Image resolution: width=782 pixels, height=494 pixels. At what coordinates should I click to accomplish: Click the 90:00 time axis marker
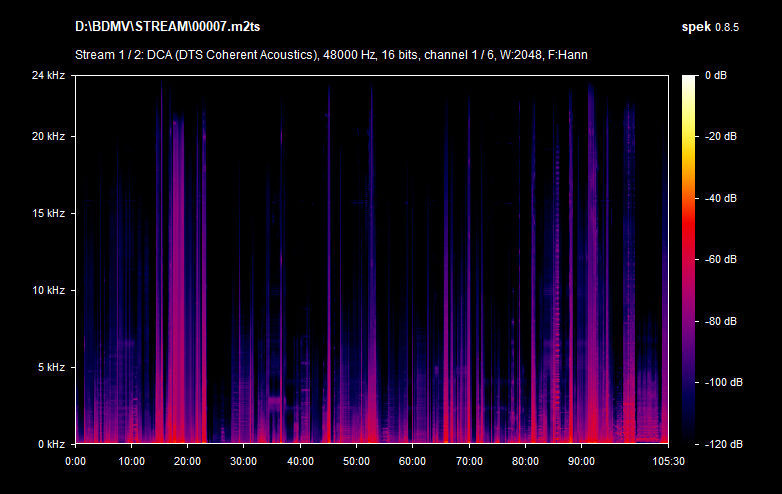[x=581, y=461]
